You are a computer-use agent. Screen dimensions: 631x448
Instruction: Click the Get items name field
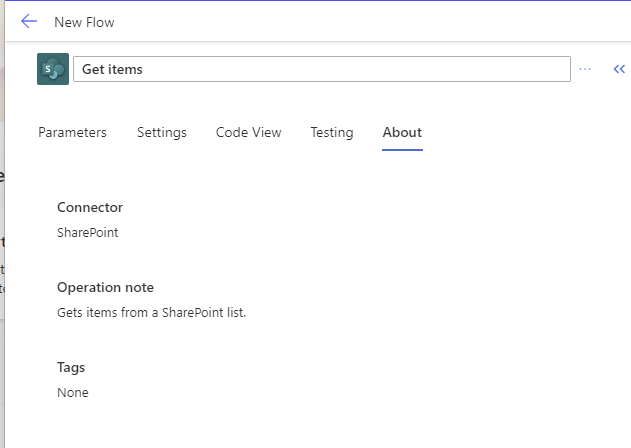322,69
